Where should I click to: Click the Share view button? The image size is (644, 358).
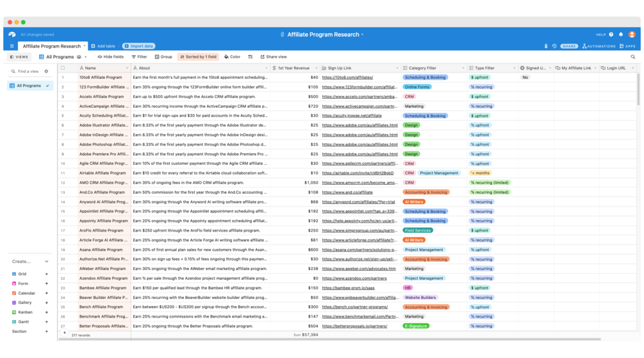[274, 56]
